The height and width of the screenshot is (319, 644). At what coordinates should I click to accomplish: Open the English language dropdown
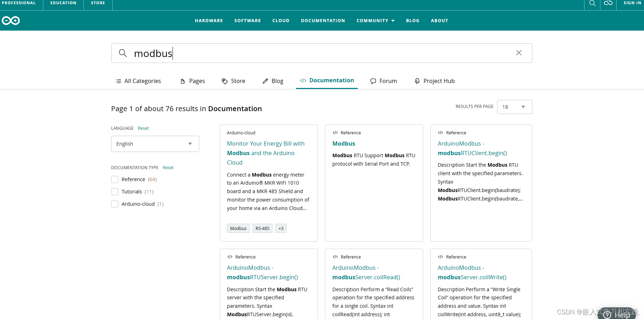point(155,144)
